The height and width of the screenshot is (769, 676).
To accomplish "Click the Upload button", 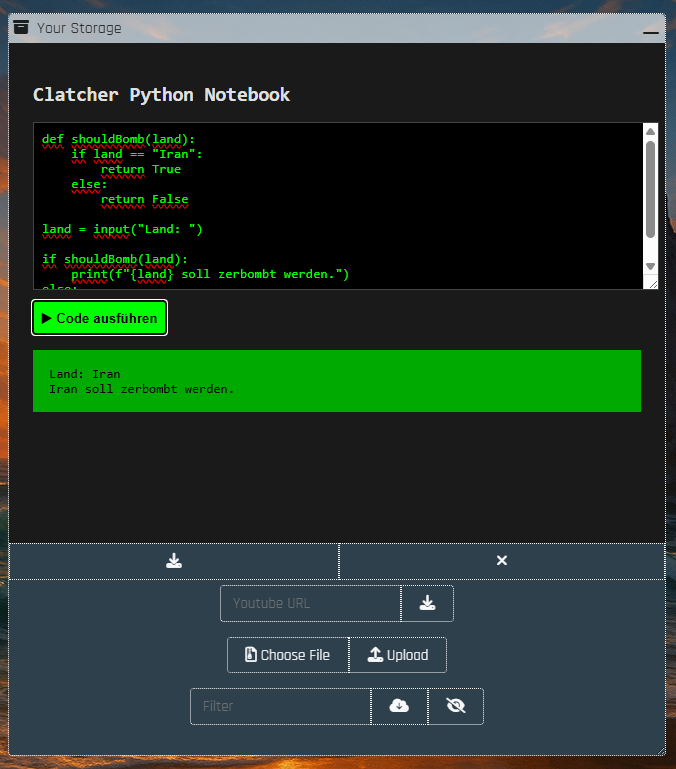I will 398,655.
